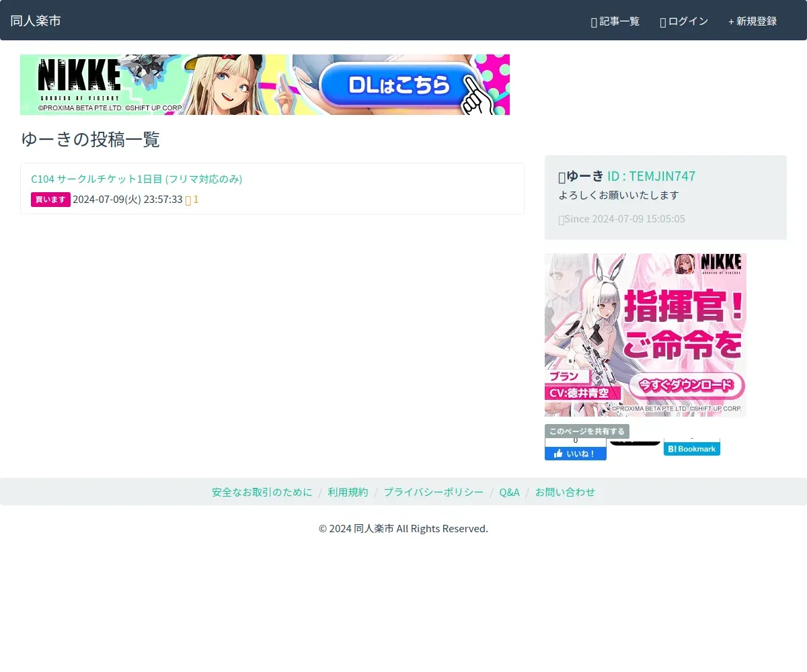This screenshot has width=807, height=672.
Task: Open the C104 サークルチケット1日目 post
Action: click(x=137, y=179)
